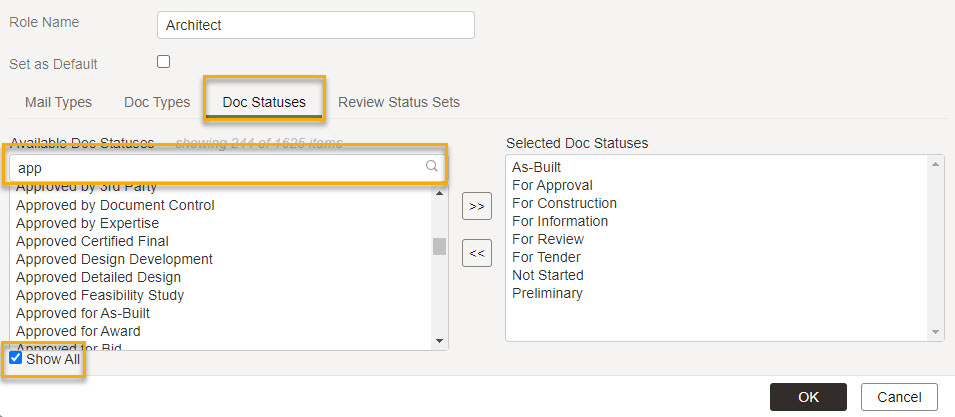Viewport: 955px width, 417px height.
Task: Click selected list scroll up arrow
Action: point(935,164)
